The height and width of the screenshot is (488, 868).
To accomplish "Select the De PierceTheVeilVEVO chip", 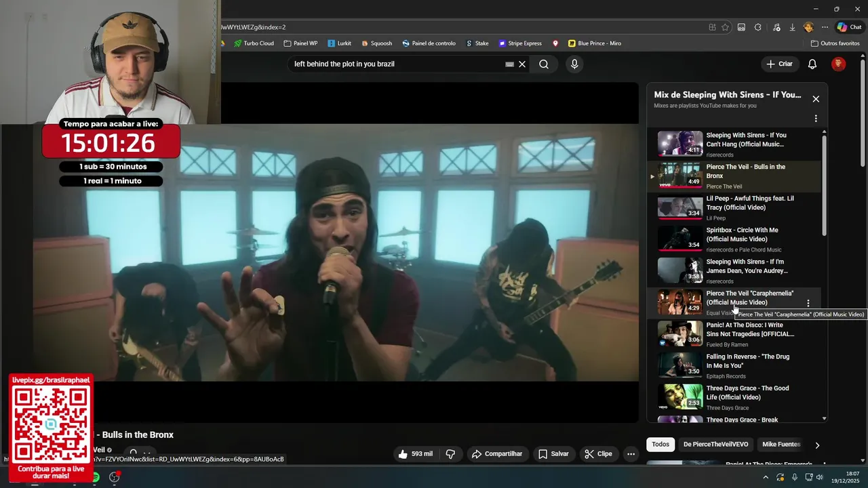I will point(715,445).
